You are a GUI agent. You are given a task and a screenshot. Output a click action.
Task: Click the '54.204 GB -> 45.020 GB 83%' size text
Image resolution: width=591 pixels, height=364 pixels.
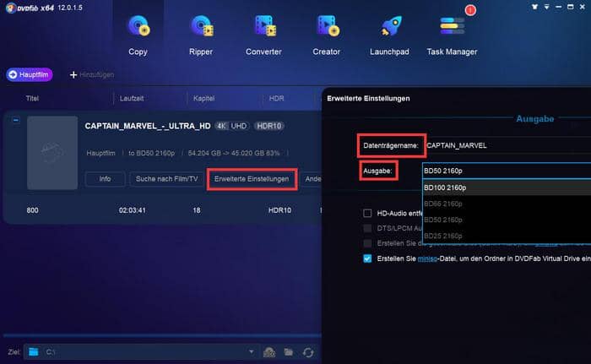tap(234, 153)
